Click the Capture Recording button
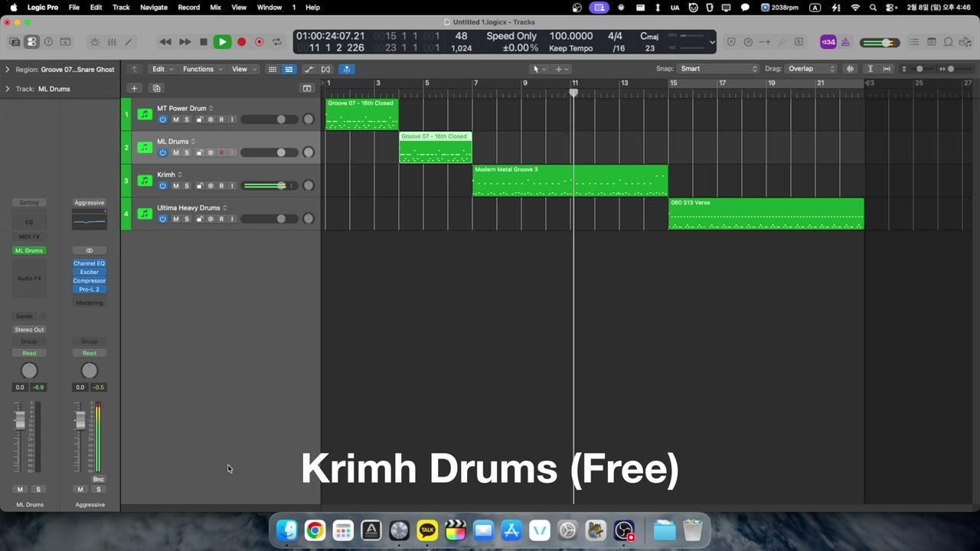The height and width of the screenshot is (551, 980). [260, 42]
